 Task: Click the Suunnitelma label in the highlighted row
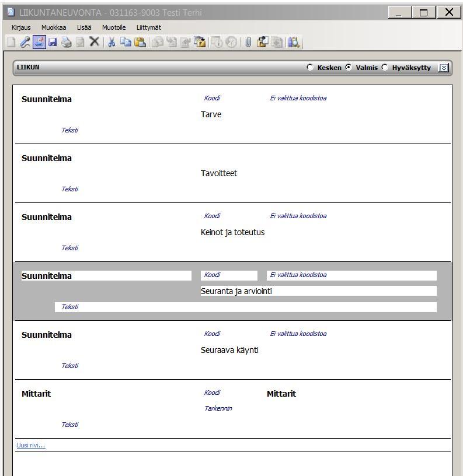click(47, 276)
